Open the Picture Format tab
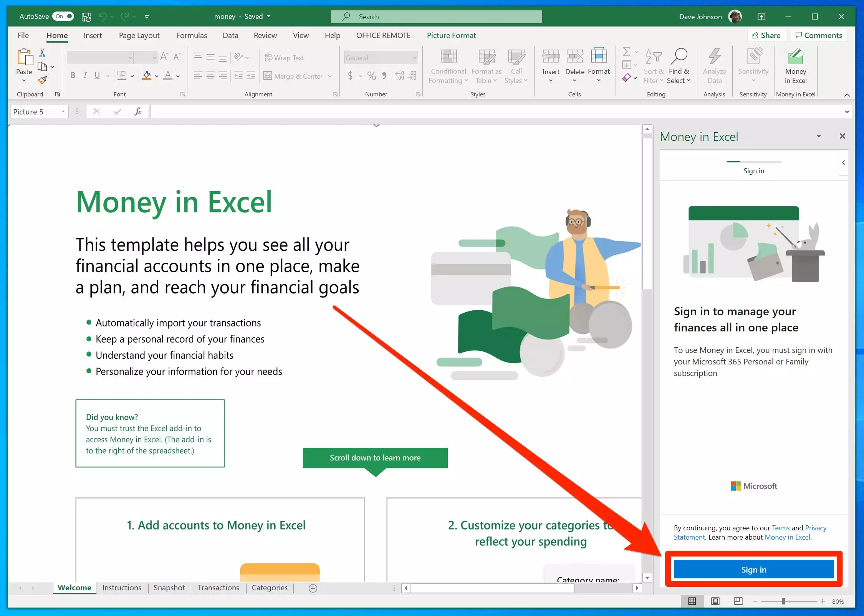 tap(451, 35)
